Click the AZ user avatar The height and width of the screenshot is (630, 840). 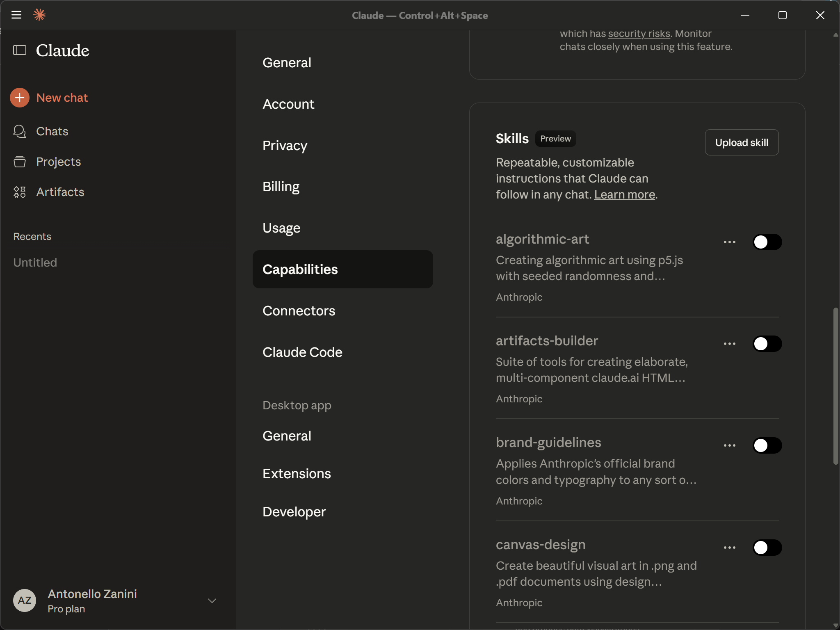pyautogui.click(x=25, y=600)
